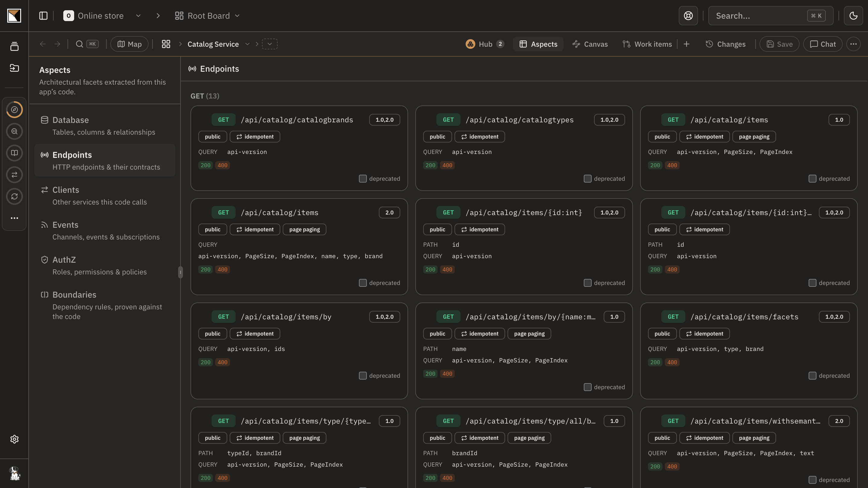Click the refresh sync sidebar icon
868x488 pixels.
14,196
